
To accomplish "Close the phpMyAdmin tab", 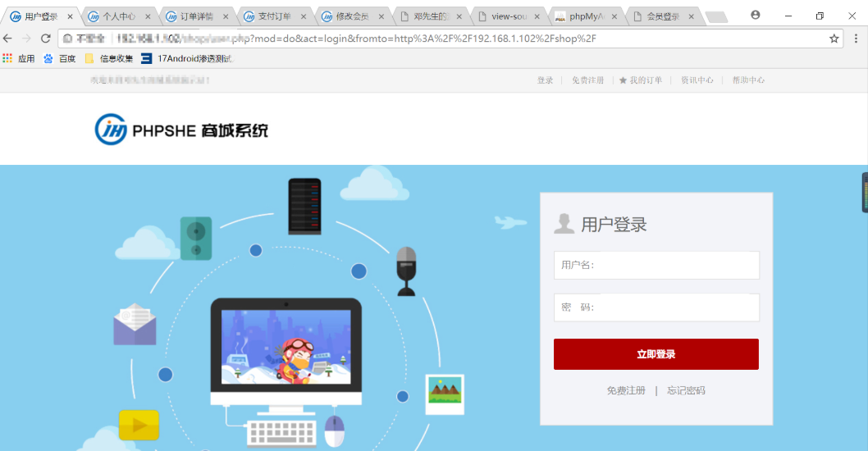I will pos(614,16).
